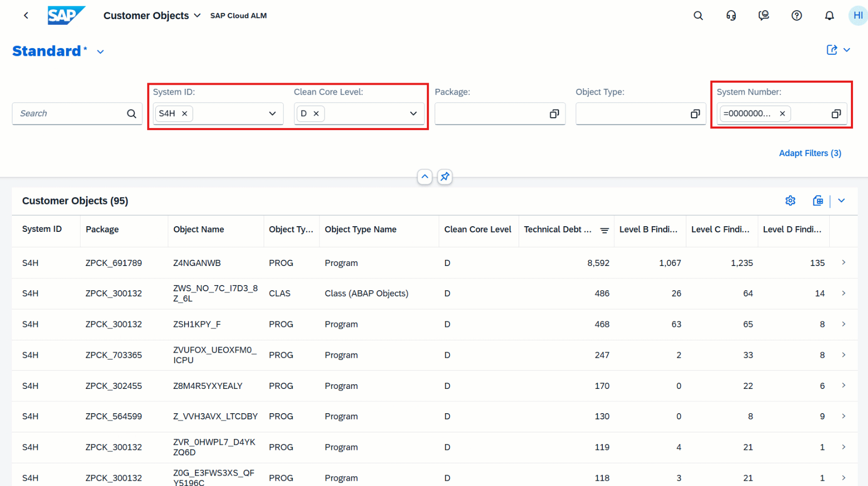Open the feedback chat icon
Viewport: 868px width, 486px height.
click(x=763, y=15)
